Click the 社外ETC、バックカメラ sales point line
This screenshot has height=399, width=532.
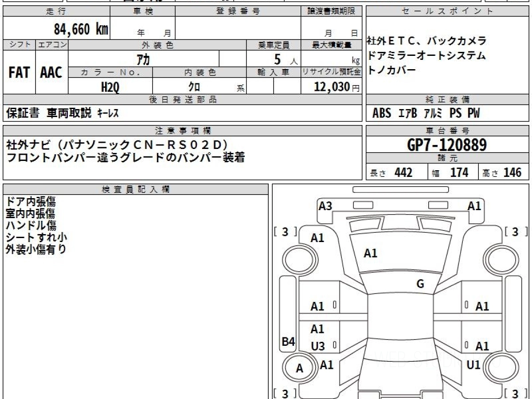point(427,41)
